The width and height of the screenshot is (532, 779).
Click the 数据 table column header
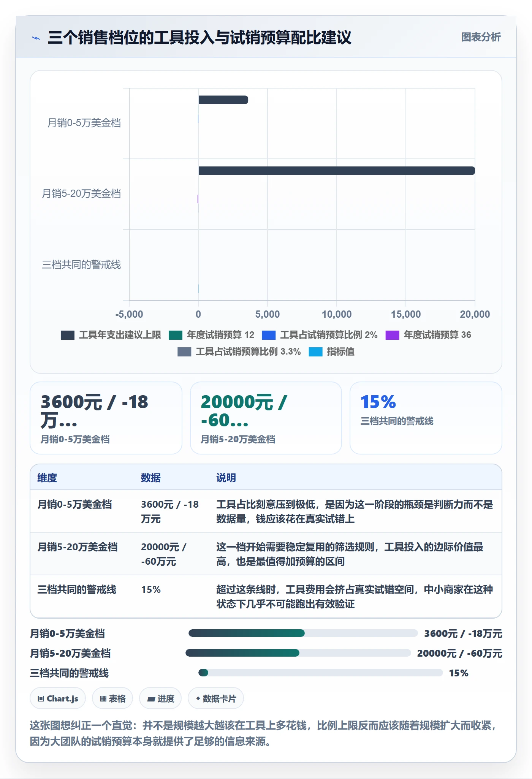coord(151,478)
